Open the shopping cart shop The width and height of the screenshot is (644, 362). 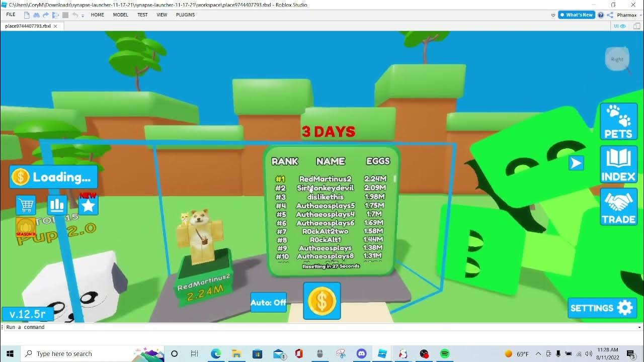26,205
